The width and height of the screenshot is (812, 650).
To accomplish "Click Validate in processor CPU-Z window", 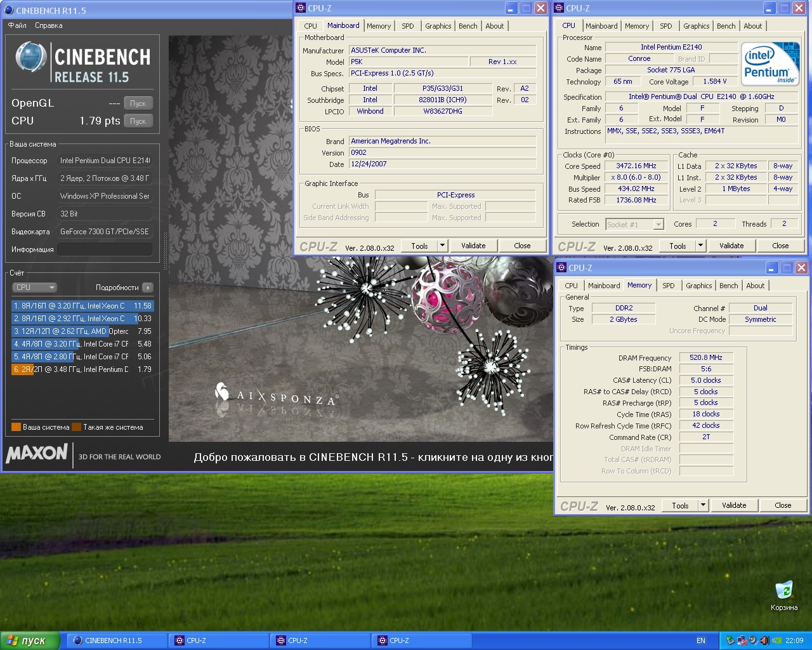I will pyautogui.click(x=731, y=246).
